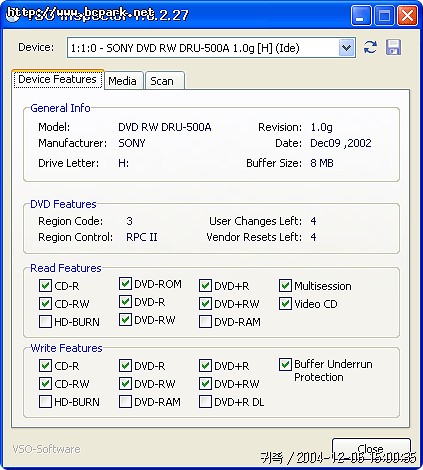This screenshot has width=423, height=470.
Task: Select the buffer size value 8 MB
Action: [x=322, y=163]
